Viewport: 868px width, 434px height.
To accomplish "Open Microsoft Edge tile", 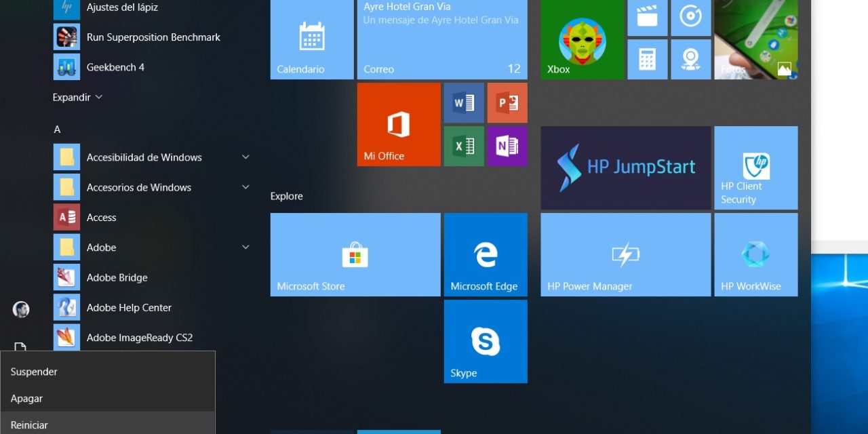I will coord(485,254).
